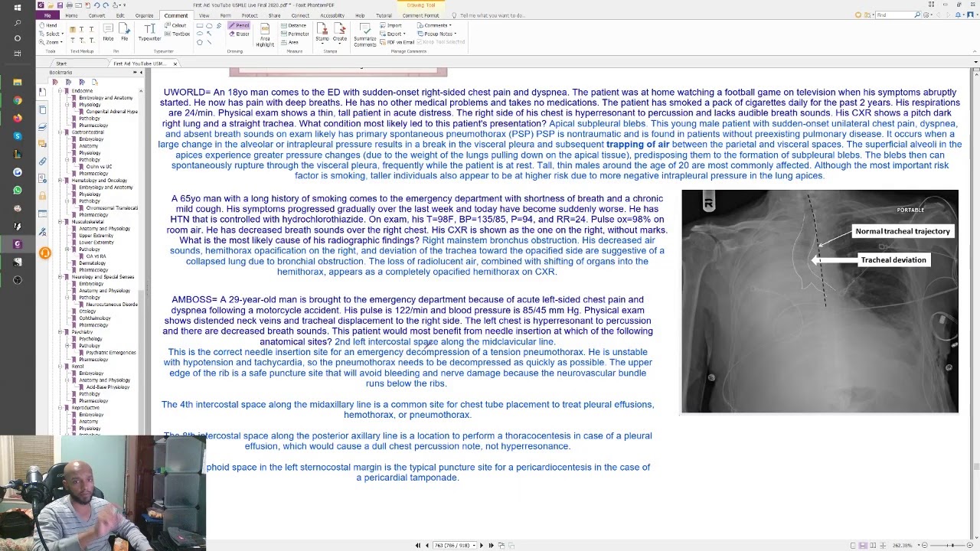
Task: Collapse the Gastrointestinal bookmark node
Action: [60, 132]
